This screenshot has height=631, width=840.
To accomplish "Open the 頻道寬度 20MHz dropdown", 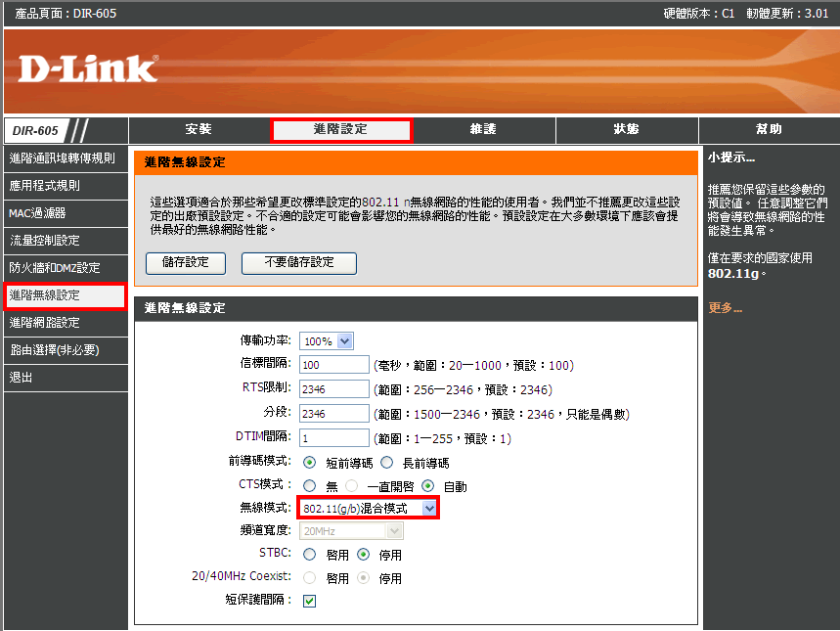I will pyautogui.click(x=351, y=531).
